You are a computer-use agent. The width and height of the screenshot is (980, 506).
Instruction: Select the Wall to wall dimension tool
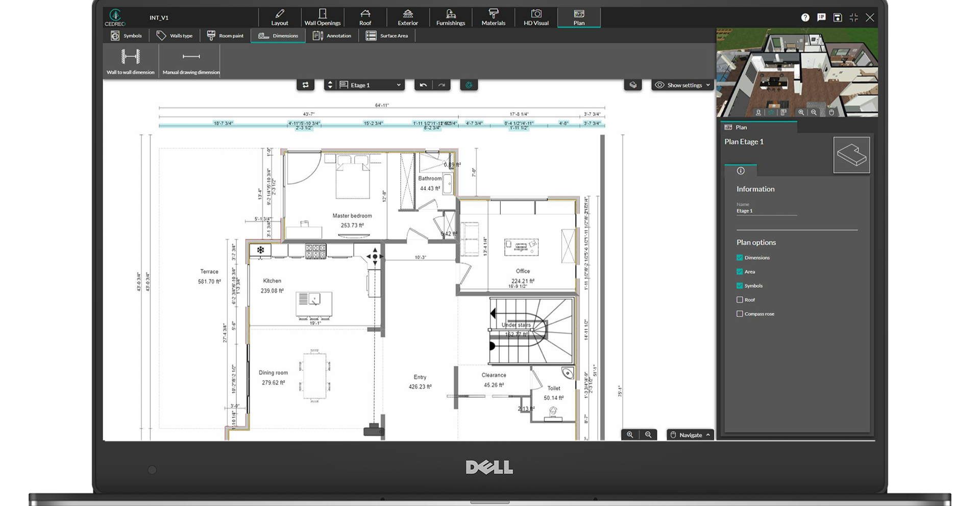point(130,61)
